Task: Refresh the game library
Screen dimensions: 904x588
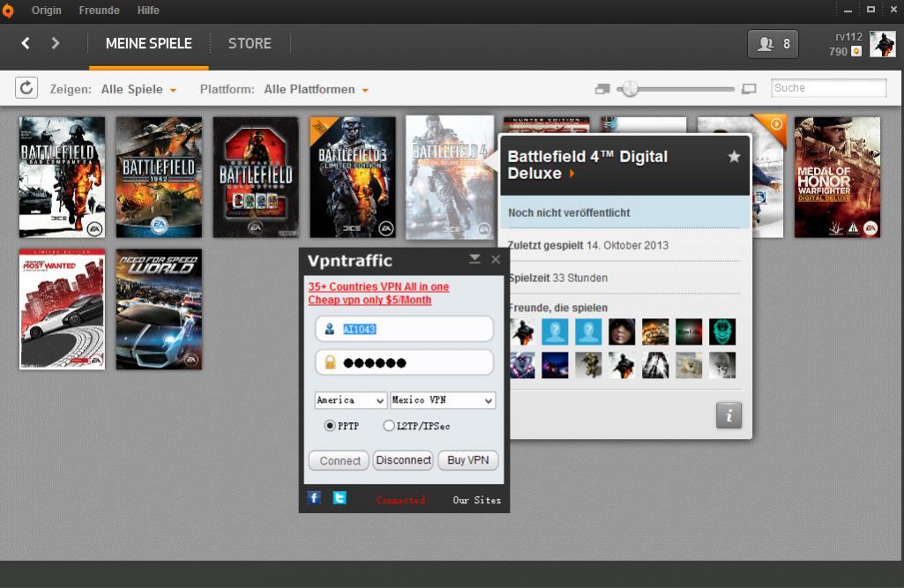Action: pyautogui.click(x=26, y=88)
